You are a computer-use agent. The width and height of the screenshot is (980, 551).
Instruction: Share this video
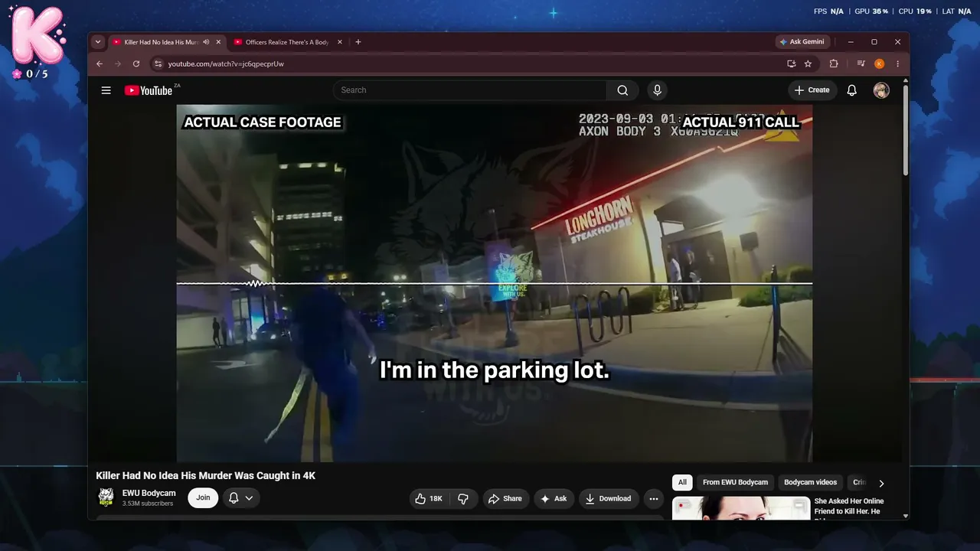point(505,499)
